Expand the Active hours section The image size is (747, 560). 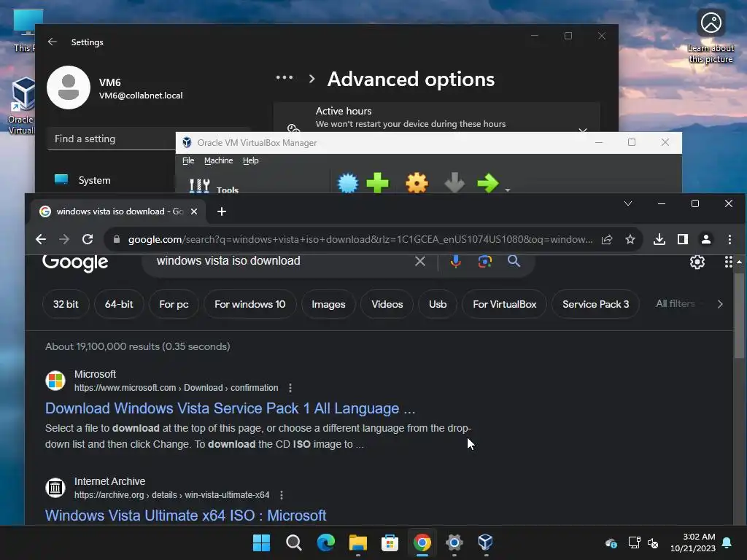point(583,130)
